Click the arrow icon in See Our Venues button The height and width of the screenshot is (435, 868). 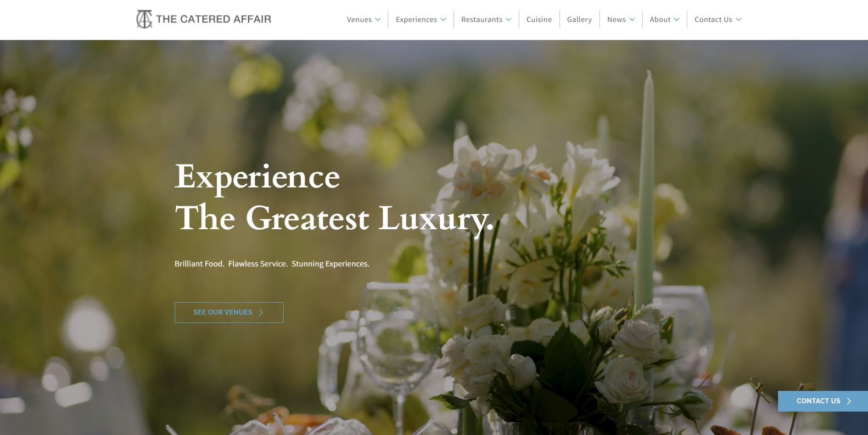[261, 312]
